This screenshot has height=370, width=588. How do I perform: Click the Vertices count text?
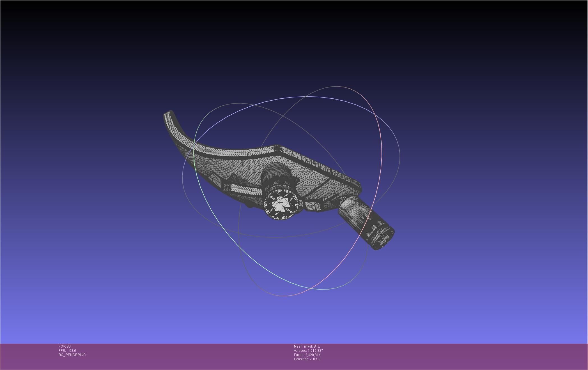coord(308,351)
